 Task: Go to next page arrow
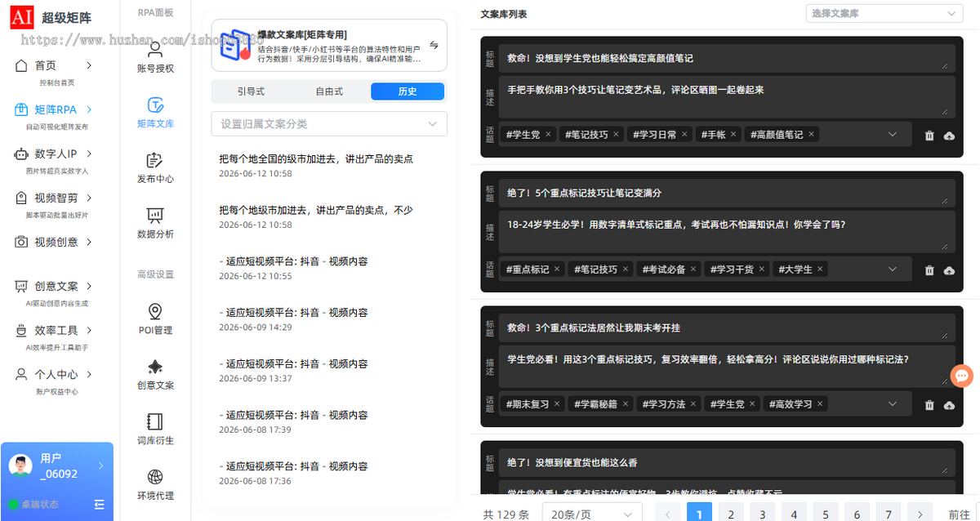(x=920, y=514)
